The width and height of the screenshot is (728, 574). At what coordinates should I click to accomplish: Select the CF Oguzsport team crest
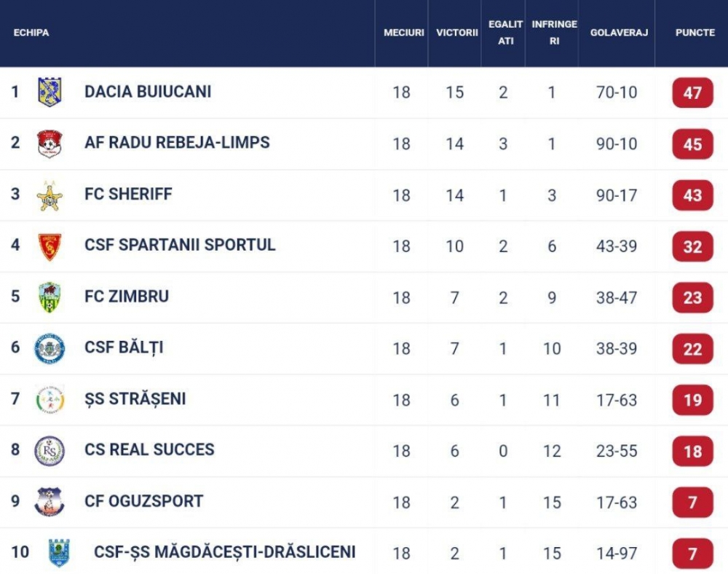pos(50,502)
